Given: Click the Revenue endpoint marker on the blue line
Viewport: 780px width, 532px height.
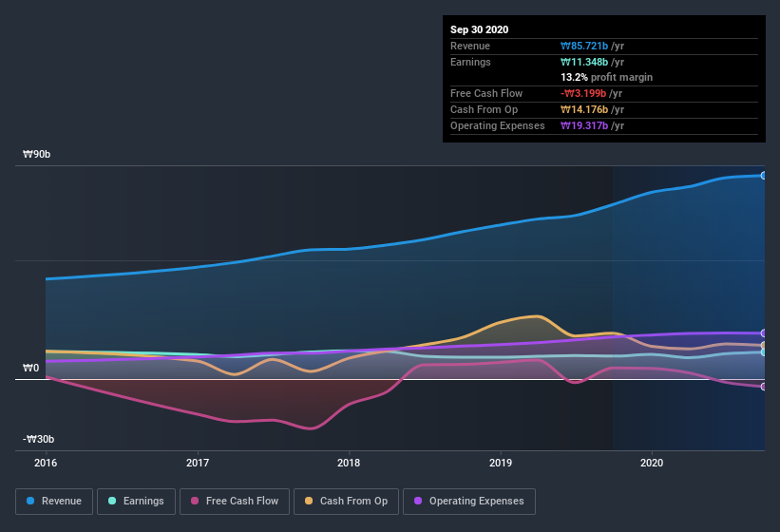Looking at the screenshot, I should pos(763,176).
